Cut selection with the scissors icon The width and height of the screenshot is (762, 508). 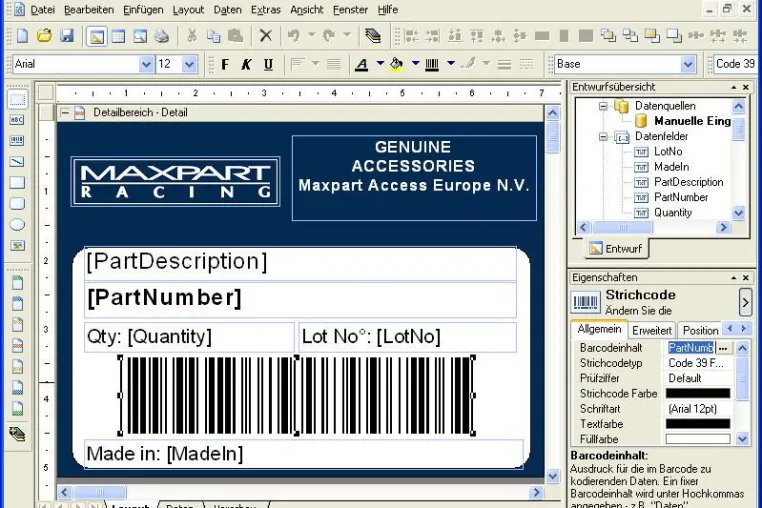pyautogui.click(x=192, y=35)
